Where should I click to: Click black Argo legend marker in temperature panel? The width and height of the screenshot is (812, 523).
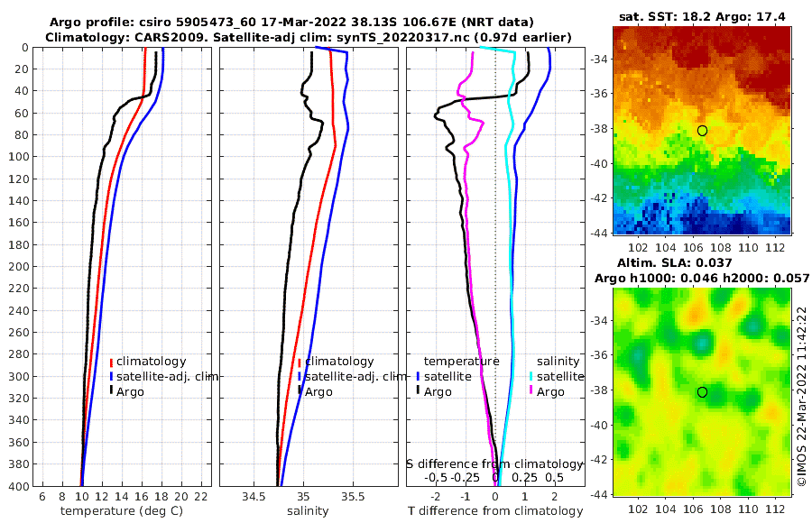(x=111, y=391)
